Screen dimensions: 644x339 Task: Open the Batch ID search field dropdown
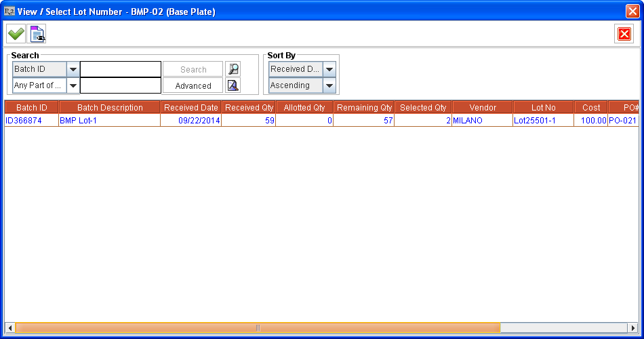(73, 69)
